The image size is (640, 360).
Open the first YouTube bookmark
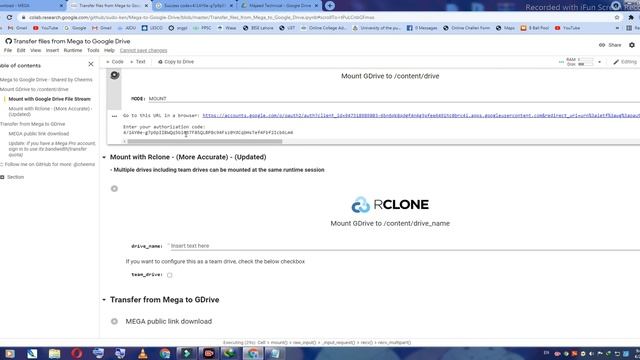tap(46, 28)
